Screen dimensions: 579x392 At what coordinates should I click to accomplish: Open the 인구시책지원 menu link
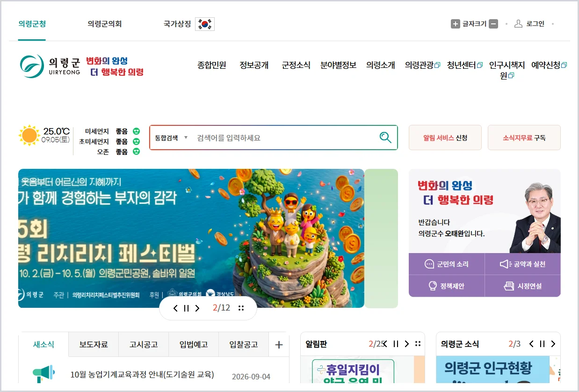pos(507,70)
